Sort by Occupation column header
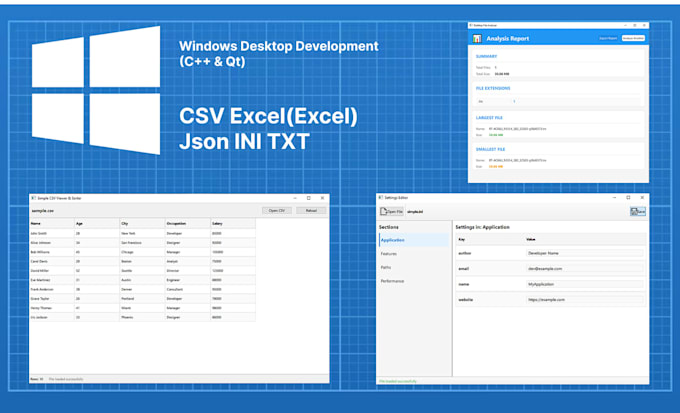 click(188, 223)
